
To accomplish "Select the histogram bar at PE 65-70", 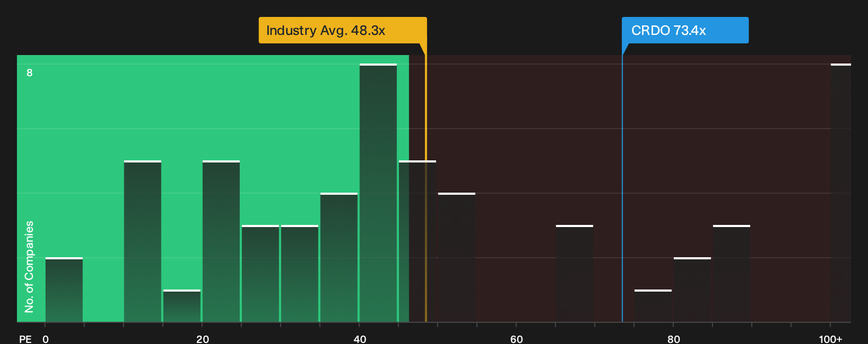I will [574, 274].
